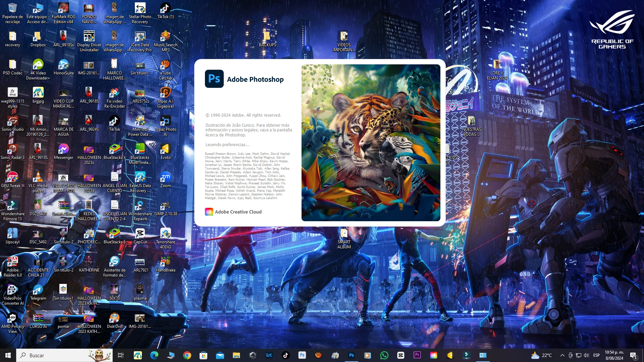Show hidden system tray icons
The image size is (644, 362).
pos(562,355)
